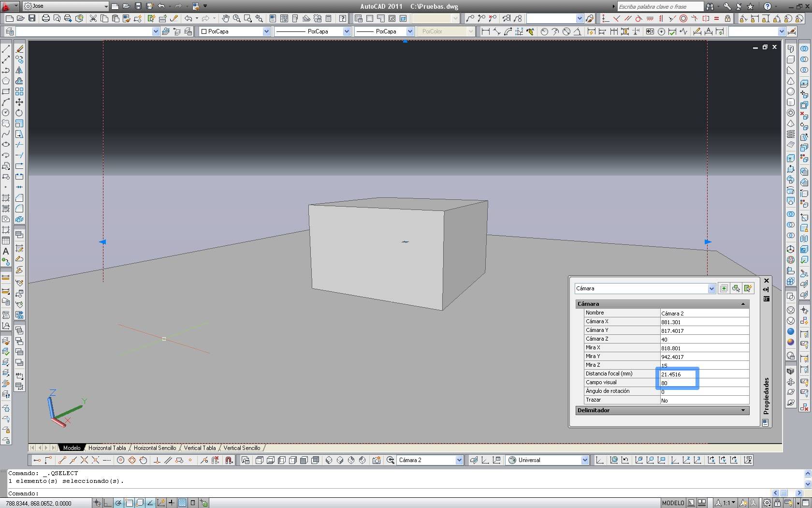Click the Workspace Switching gear icon
Screen dimensions: 812x508
[x=767, y=503]
